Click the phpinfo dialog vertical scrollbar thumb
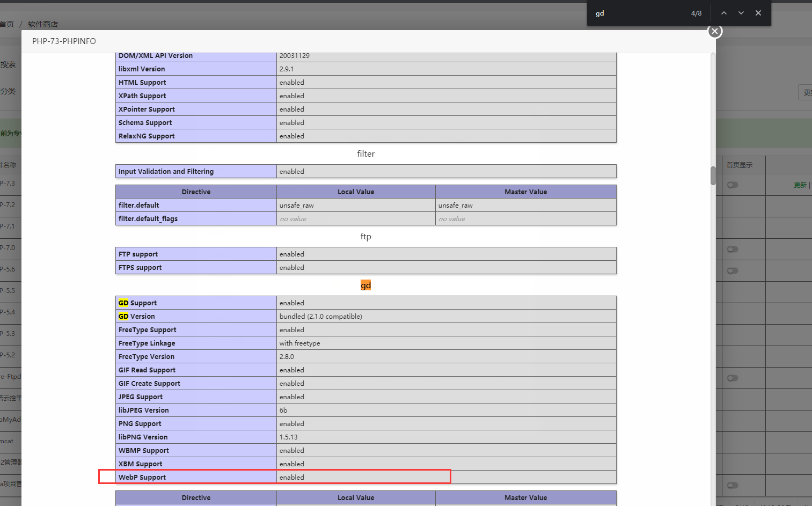 [713, 175]
